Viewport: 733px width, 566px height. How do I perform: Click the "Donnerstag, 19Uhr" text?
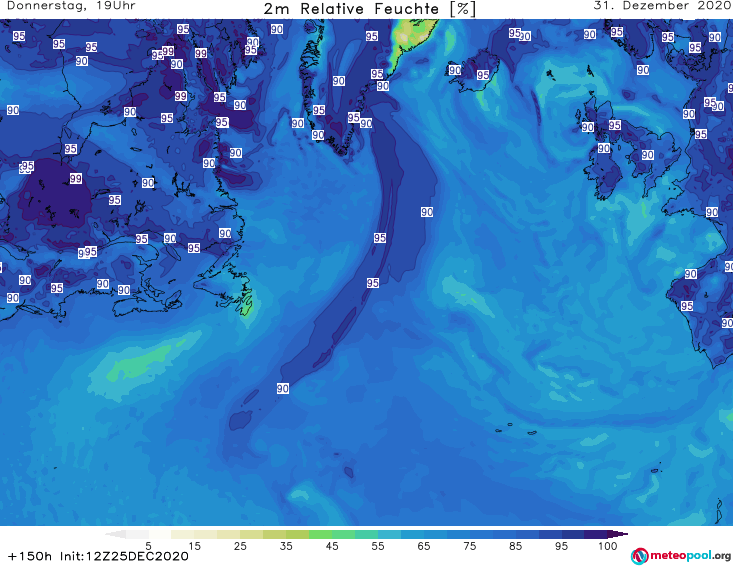71,6
